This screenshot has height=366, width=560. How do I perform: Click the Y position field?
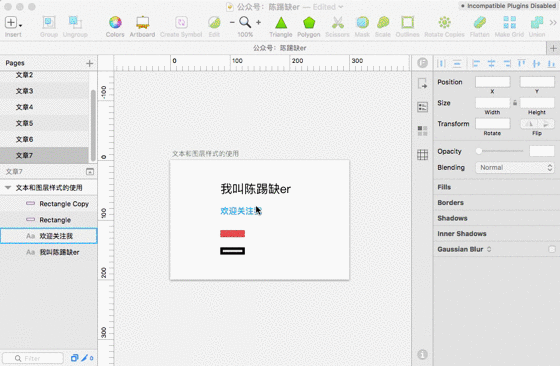(x=537, y=82)
